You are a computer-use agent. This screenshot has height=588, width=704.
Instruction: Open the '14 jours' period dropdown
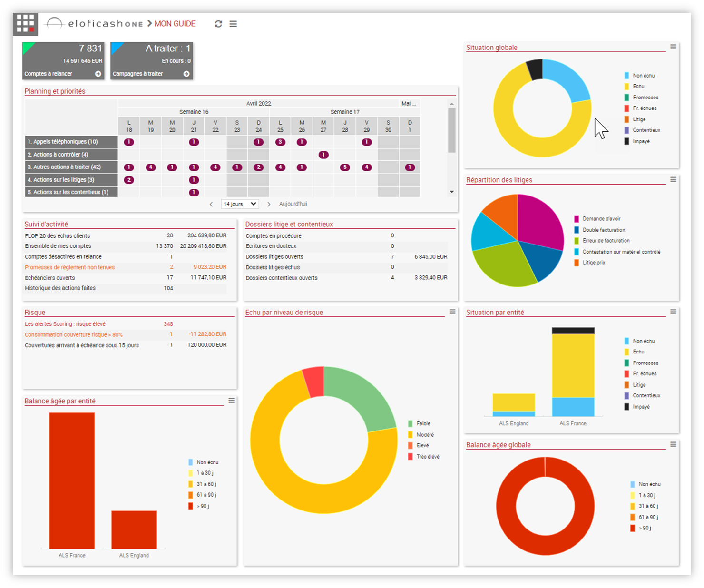tap(239, 204)
